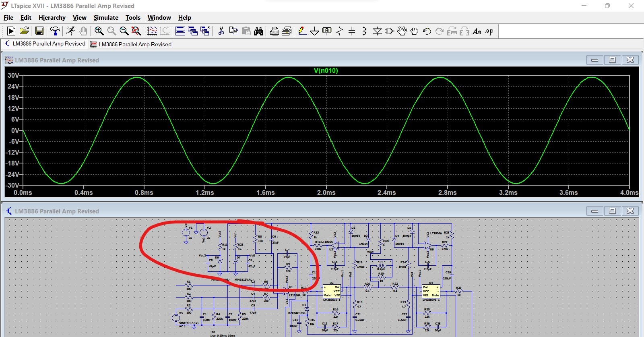Save the schematic with the floppy icon
The height and width of the screenshot is (337, 644).
[x=39, y=31]
